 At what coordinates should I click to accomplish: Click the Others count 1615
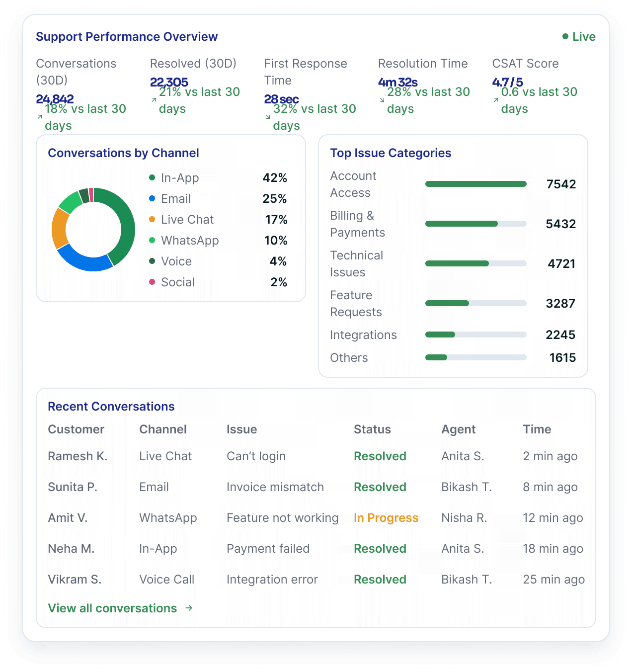562,357
